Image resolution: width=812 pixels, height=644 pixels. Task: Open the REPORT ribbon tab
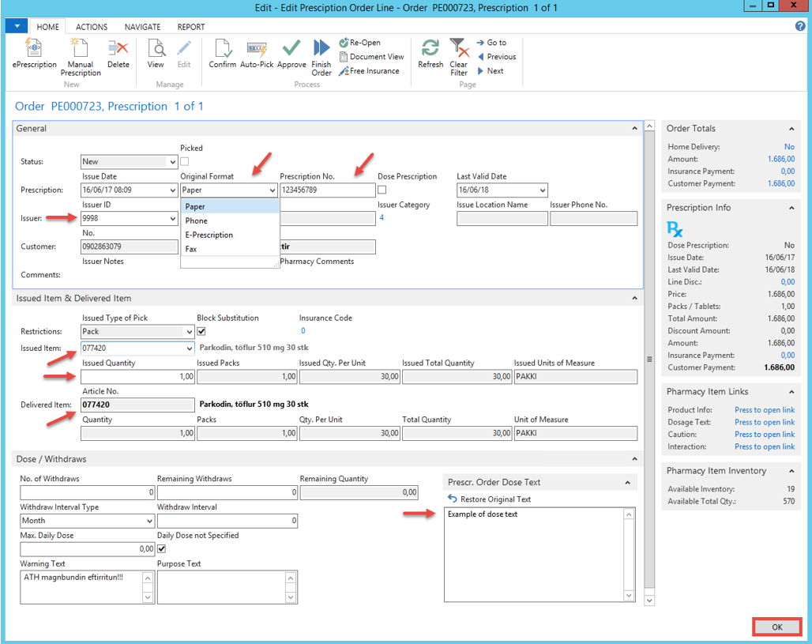coord(191,27)
